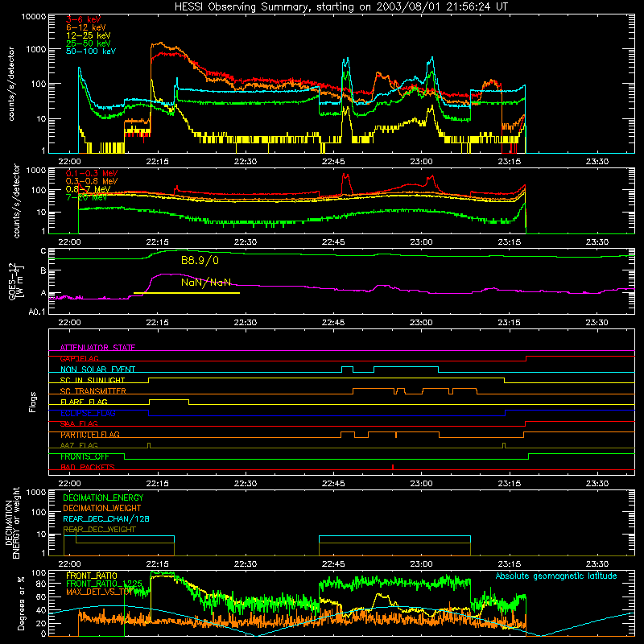The image size is (644, 644).
Task: Click the A0.1 y-axis label in GOES panel
Action: tap(37, 312)
